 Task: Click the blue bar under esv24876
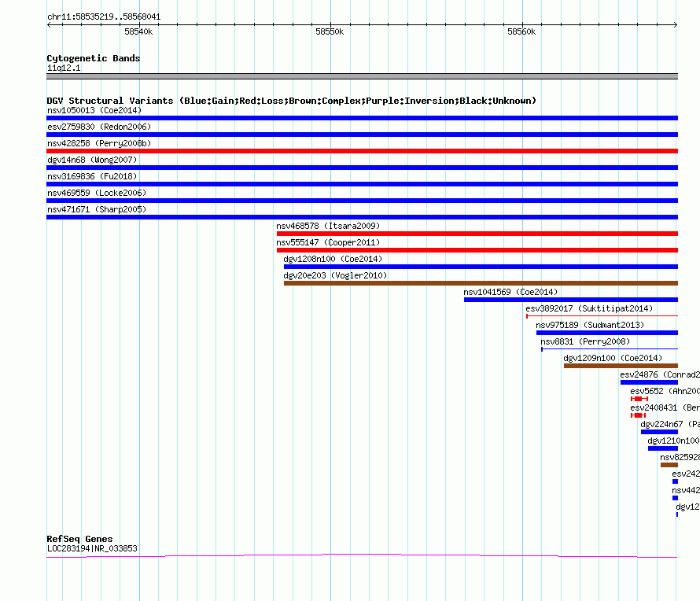pos(649,382)
